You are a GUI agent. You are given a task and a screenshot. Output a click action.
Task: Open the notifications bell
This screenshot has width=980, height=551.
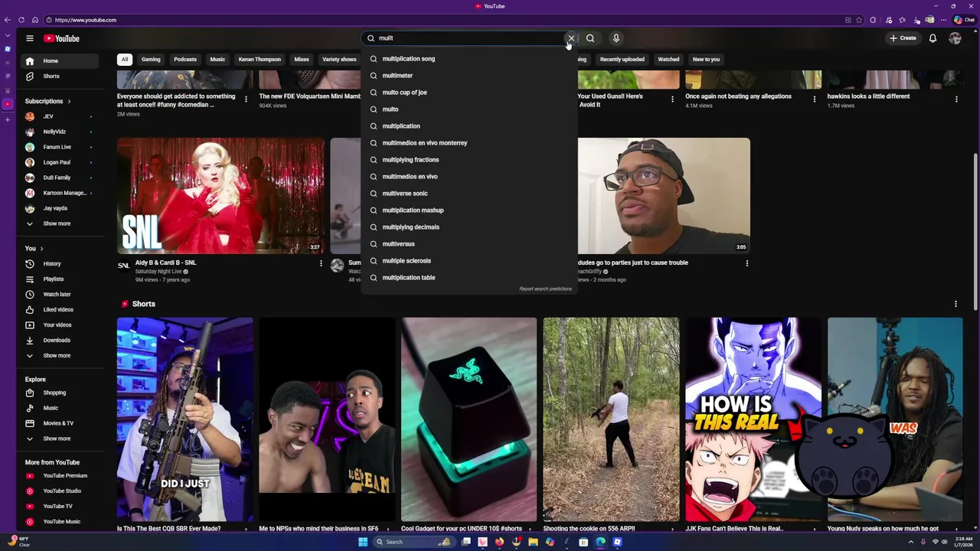tap(933, 38)
